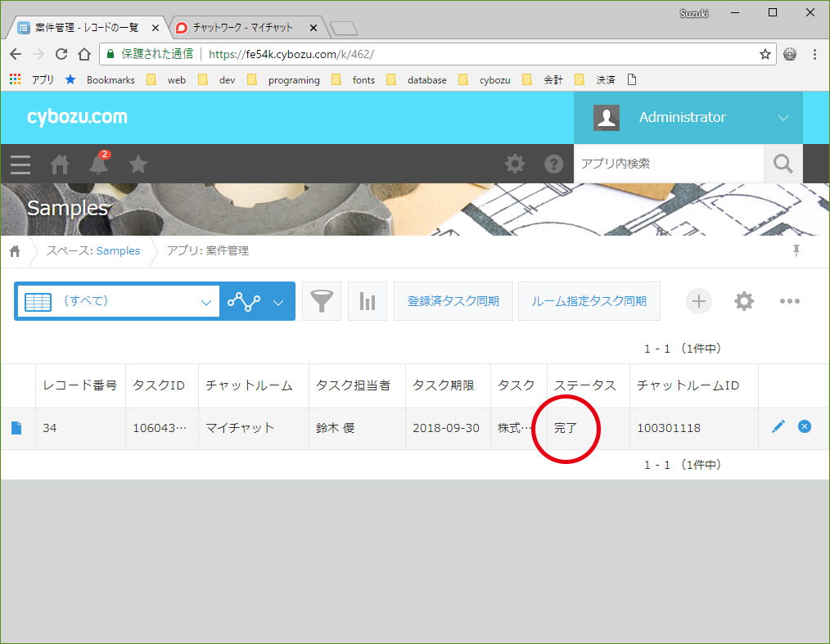Open the filter funnel icon
Image resolution: width=830 pixels, height=644 pixels.
tap(322, 301)
